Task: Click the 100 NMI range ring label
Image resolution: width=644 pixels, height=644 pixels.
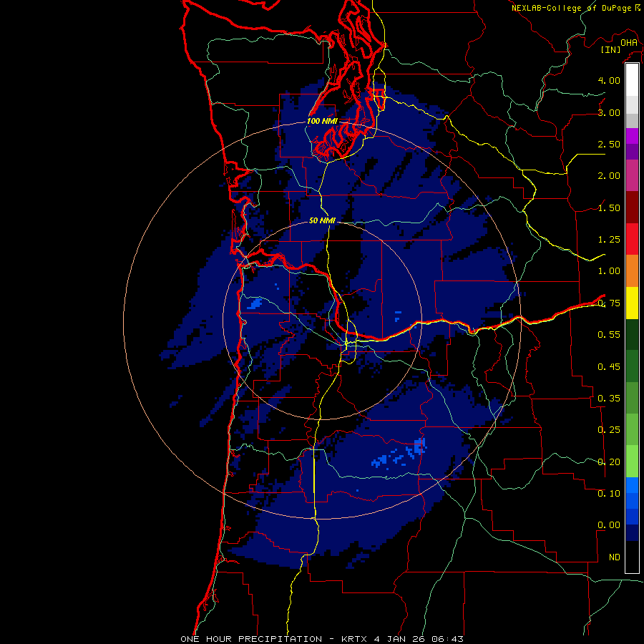Action: click(x=322, y=121)
